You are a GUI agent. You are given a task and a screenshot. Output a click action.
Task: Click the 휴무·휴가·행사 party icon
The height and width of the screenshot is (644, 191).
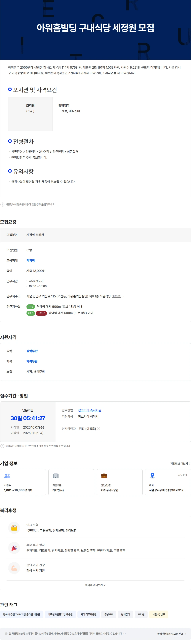point(14,548)
